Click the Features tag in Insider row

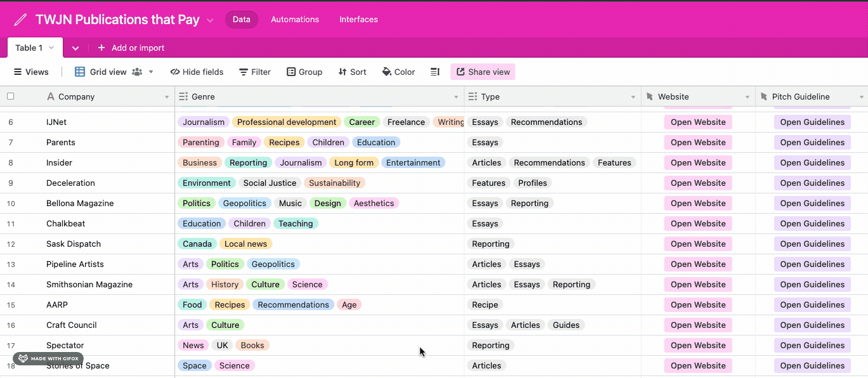614,162
